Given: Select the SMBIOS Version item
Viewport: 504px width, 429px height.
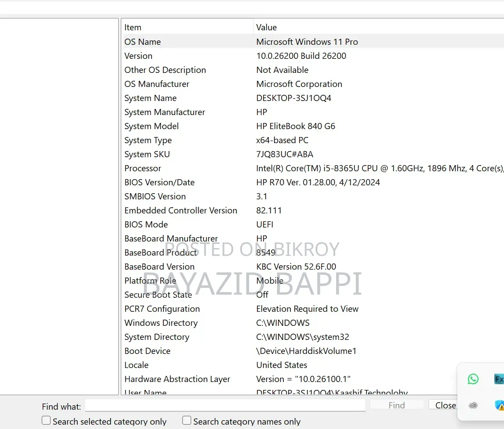Looking at the screenshot, I should click(155, 197).
